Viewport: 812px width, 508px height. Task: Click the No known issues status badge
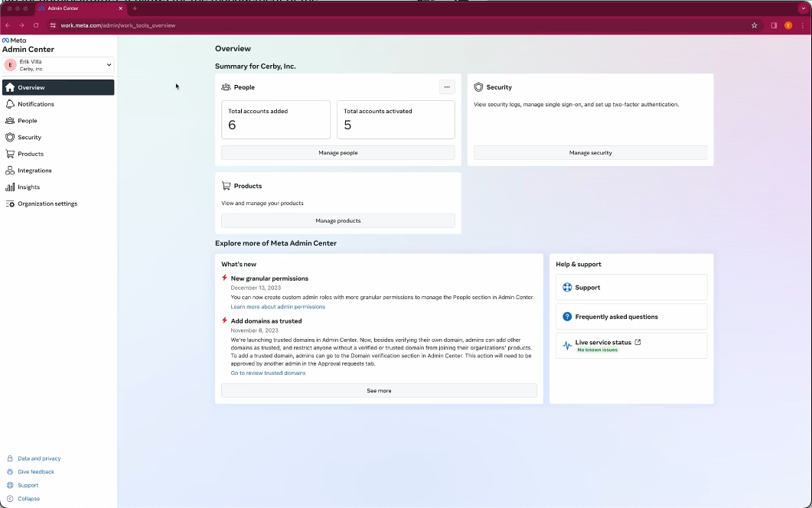[598, 350]
